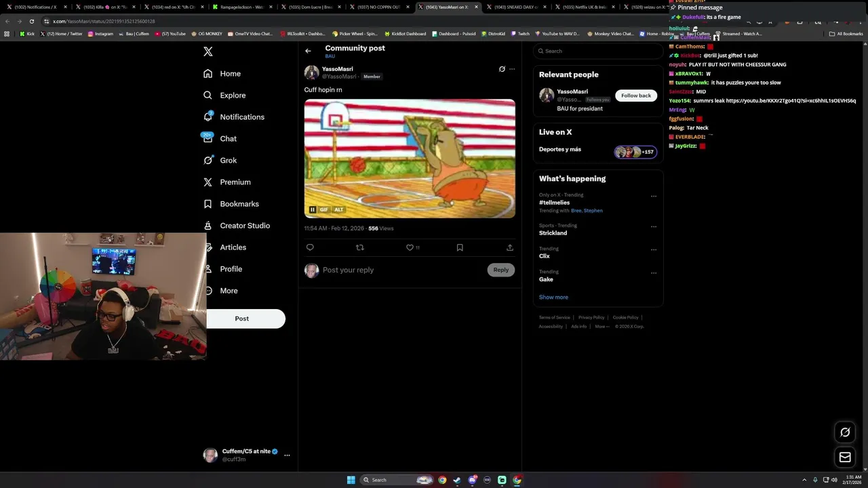868x488 pixels.
Task: Open Chat in the sidebar
Action: click(220, 138)
